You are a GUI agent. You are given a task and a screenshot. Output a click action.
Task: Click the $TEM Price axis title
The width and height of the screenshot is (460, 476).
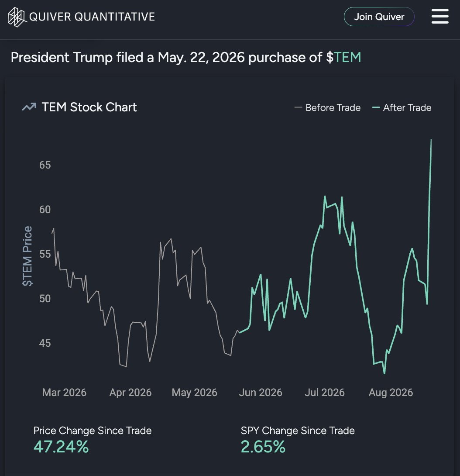tap(27, 256)
